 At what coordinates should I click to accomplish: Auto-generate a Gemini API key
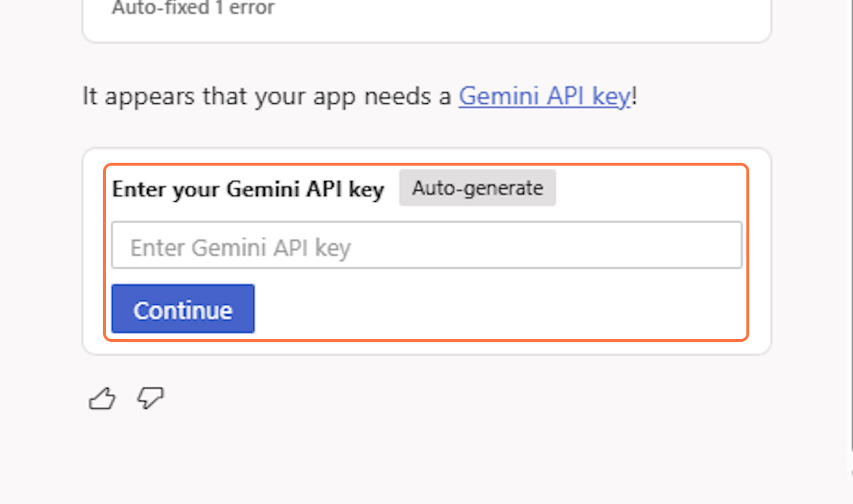(477, 188)
